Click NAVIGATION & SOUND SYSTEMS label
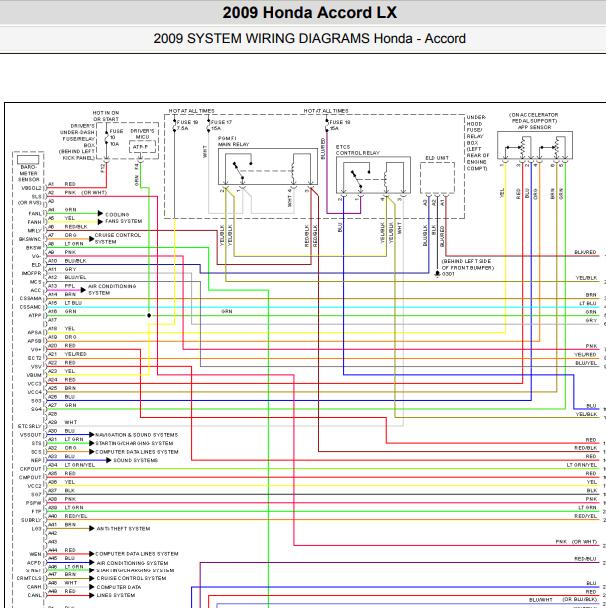606x608 pixels. click(x=136, y=435)
